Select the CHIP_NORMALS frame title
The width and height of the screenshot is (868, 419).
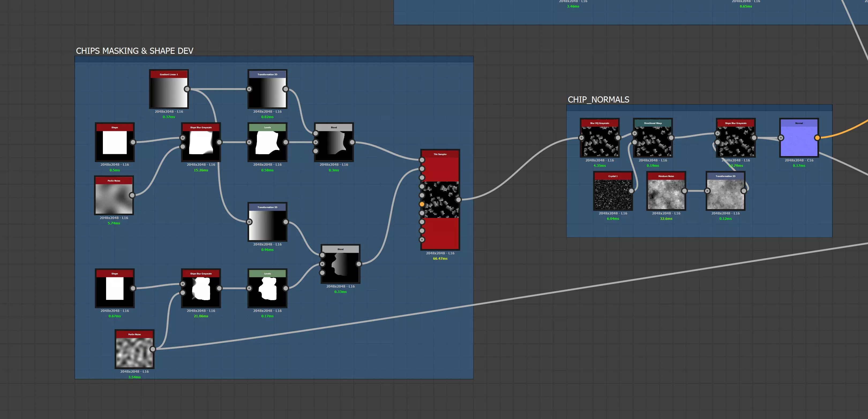click(598, 100)
